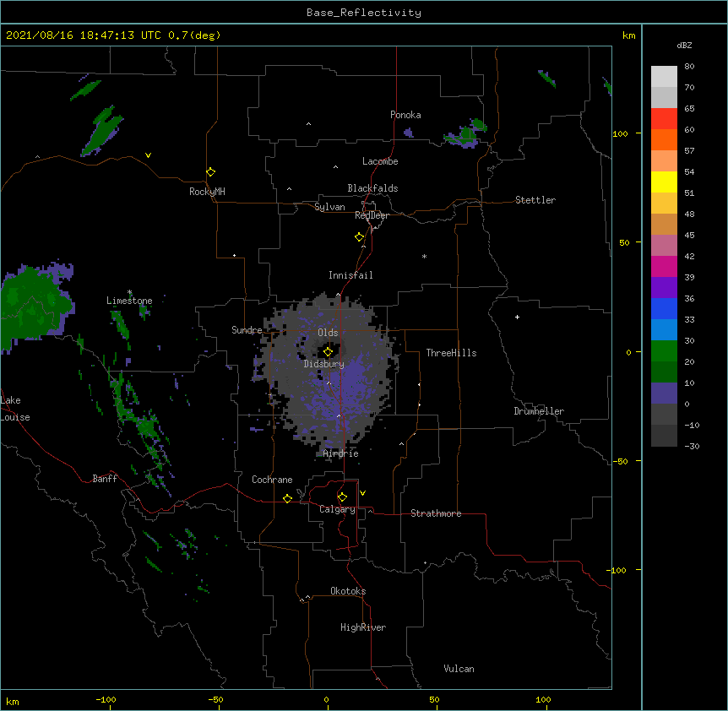This screenshot has width=728, height=711.
Task: Click the yellow diamond marker south of RedDeer
Action: click(360, 236)
